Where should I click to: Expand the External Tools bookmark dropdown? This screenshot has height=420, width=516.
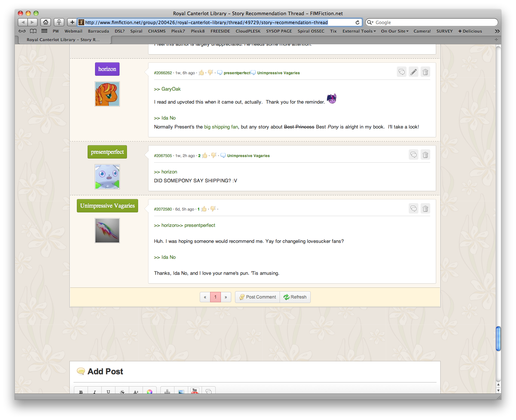tap(359, 31)
